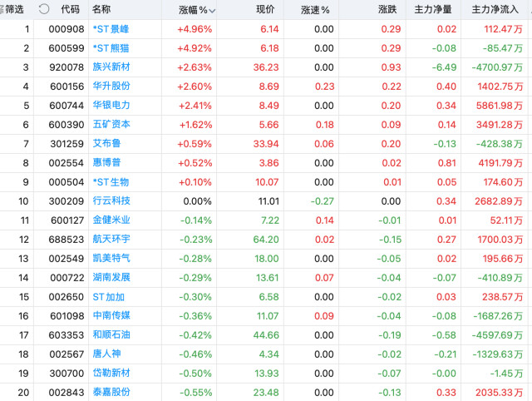Click the refresh icon in the header
Viewport: 532px width, 401px height.
tap(43, 9)
